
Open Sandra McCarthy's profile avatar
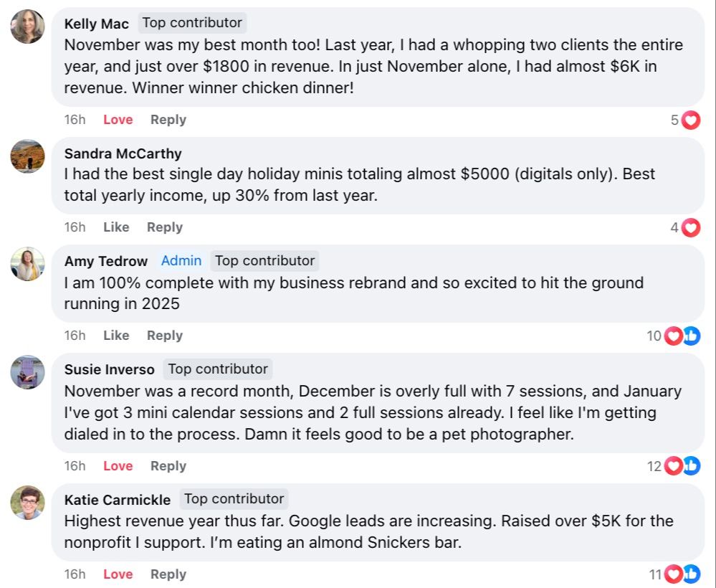click(28, 156)
